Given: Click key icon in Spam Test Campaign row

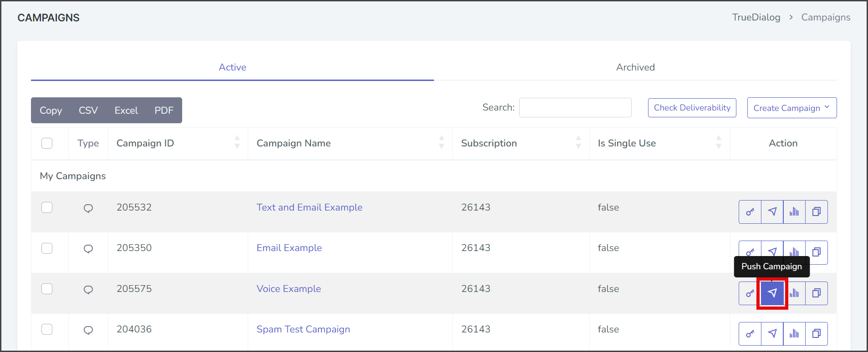Looking at the screenshot, I should coord(750,334).
